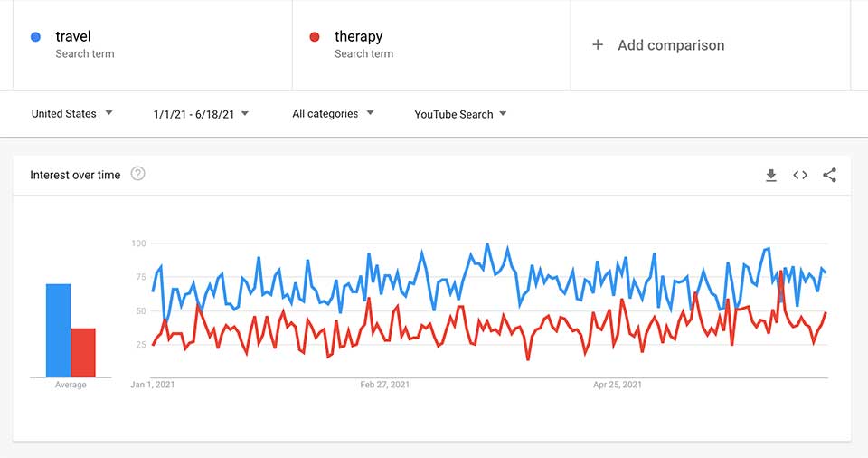Viewport: 868px width, 458px height.
Task: Share the Interest over time chart
Action: (829, 176)
